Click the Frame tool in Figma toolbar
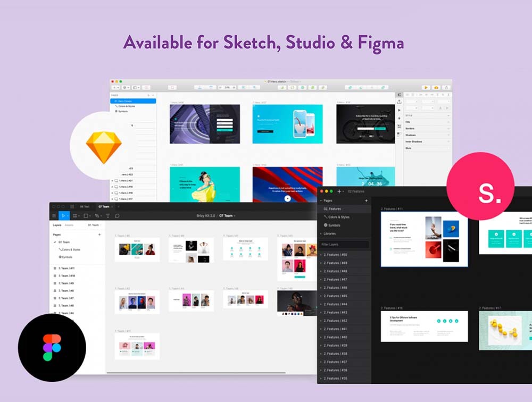Screen dimensions: 532x402 74,216
